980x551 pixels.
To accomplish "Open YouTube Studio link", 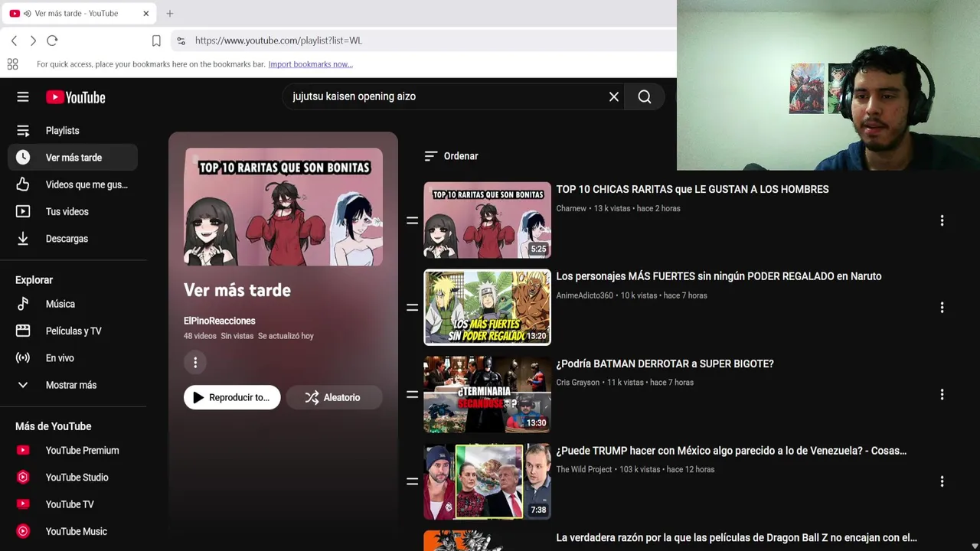I will pyautogui.click(x=73, y=478).
